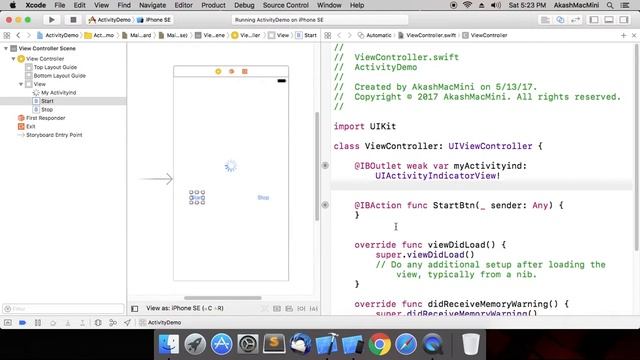Open Google Chrome from the Dock
Viewport: 640px width, 360px height.
pyautogui.click(x=380, y=344)
